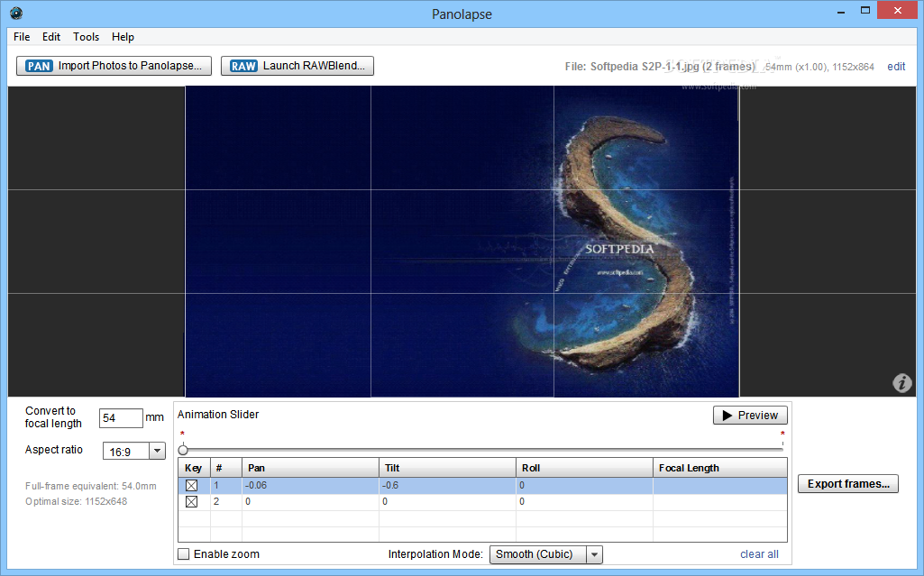Click the Focal Length cell of frame 1
The image size is (924, 576).
720,485
